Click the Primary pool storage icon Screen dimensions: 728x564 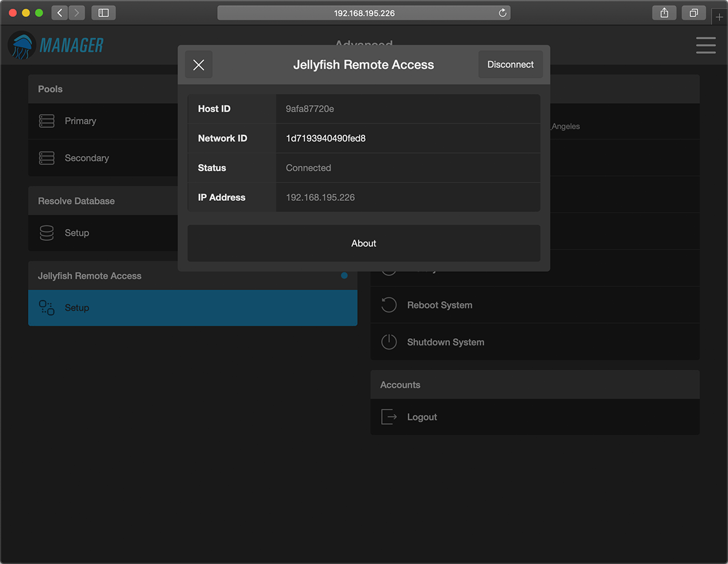pos(47,121)
